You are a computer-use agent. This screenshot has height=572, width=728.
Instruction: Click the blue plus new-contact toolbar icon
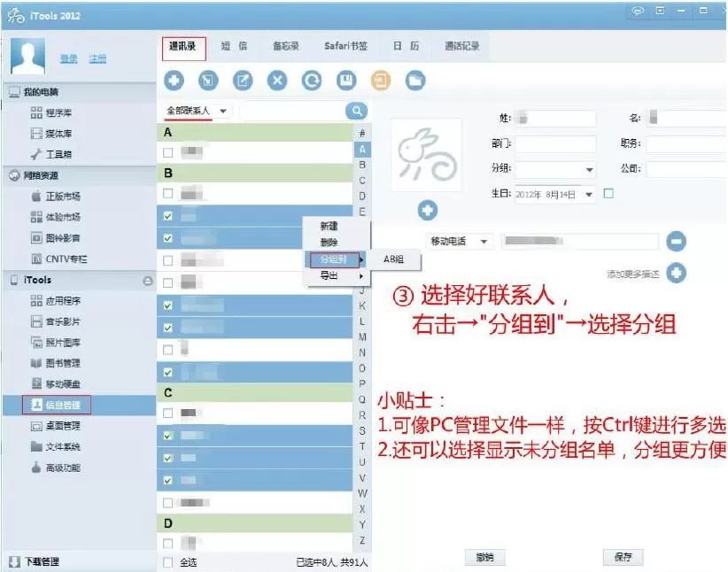tap(174, 81)
